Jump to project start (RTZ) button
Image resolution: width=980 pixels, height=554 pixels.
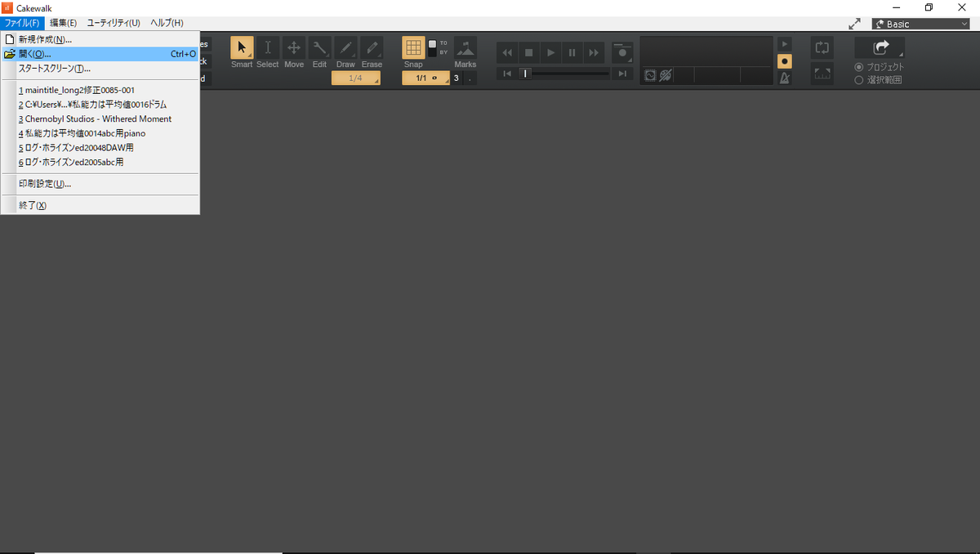(x=506, y=74)
